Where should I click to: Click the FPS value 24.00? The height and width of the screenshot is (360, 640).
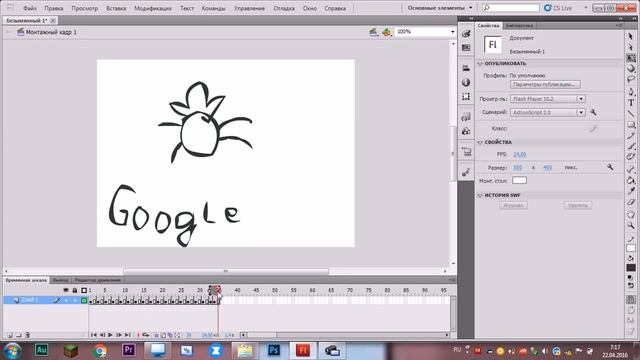[520, 154]
